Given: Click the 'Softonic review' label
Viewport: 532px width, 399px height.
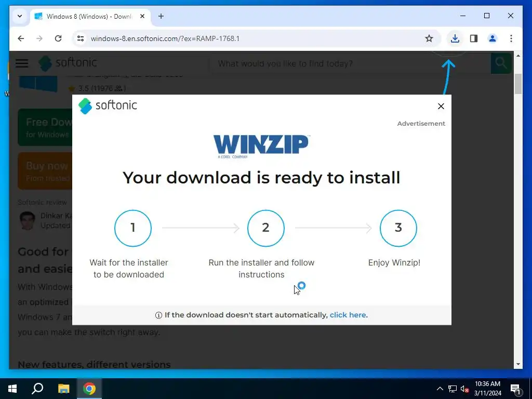Looking at the screenshot, I should pos(43,202).
